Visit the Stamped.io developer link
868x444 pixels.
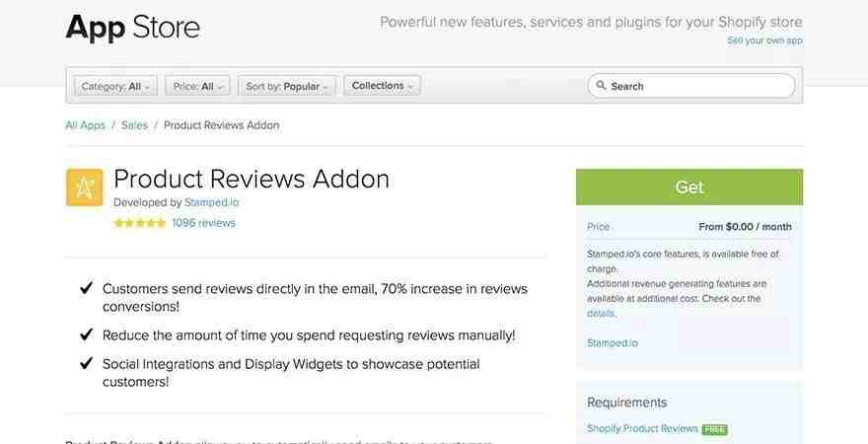211,202
